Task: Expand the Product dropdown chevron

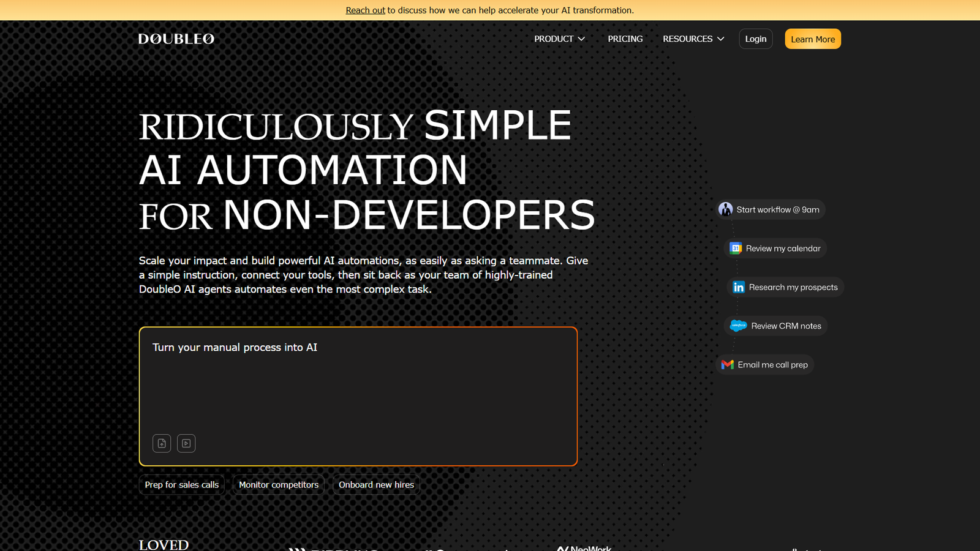Action: (x=581, y=39)
